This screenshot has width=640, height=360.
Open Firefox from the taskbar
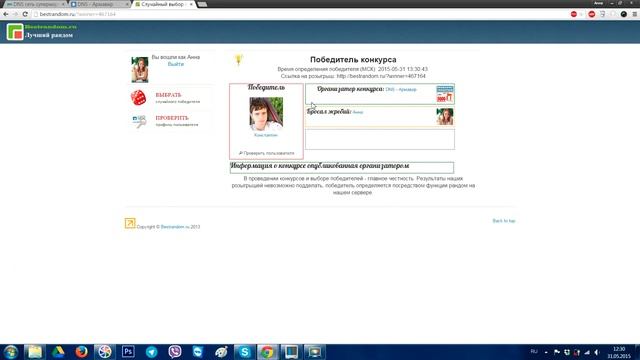pyautogui.click(x=81, y=352)
